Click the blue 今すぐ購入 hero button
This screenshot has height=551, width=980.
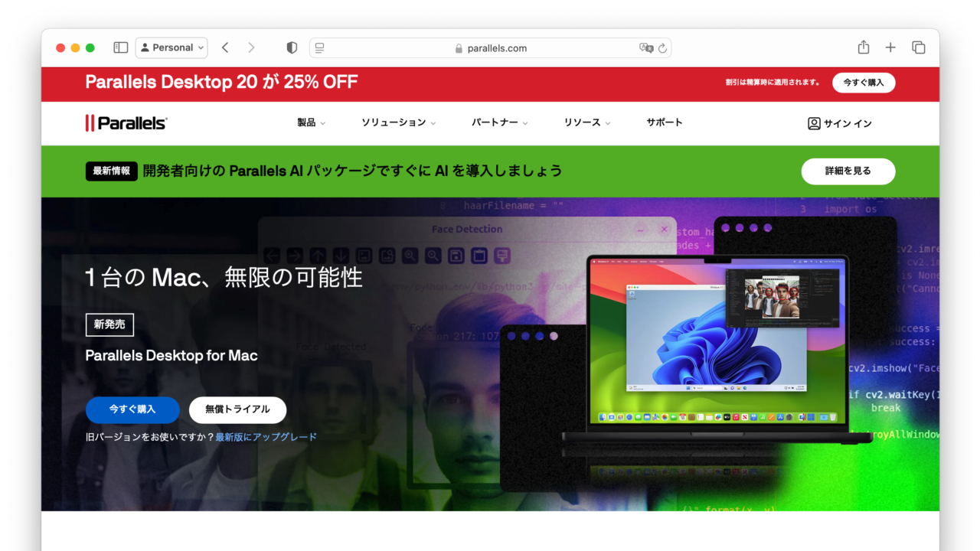point(132,409)
